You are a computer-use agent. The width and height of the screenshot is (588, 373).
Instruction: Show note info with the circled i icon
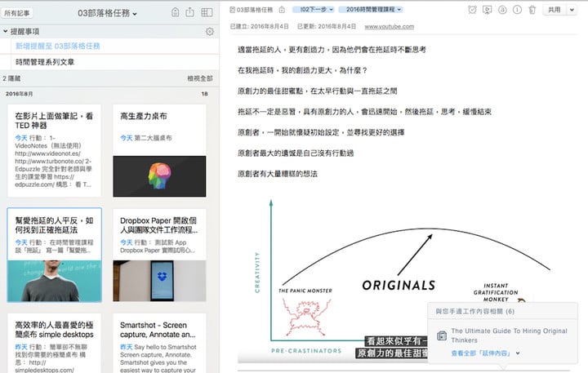(517, 10)
